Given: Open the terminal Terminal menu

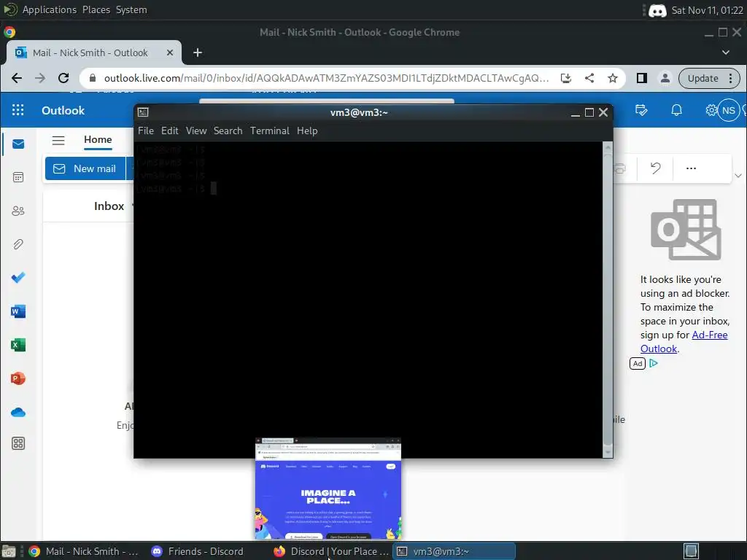Looking at the screenshot, I should tap(270, 131).
